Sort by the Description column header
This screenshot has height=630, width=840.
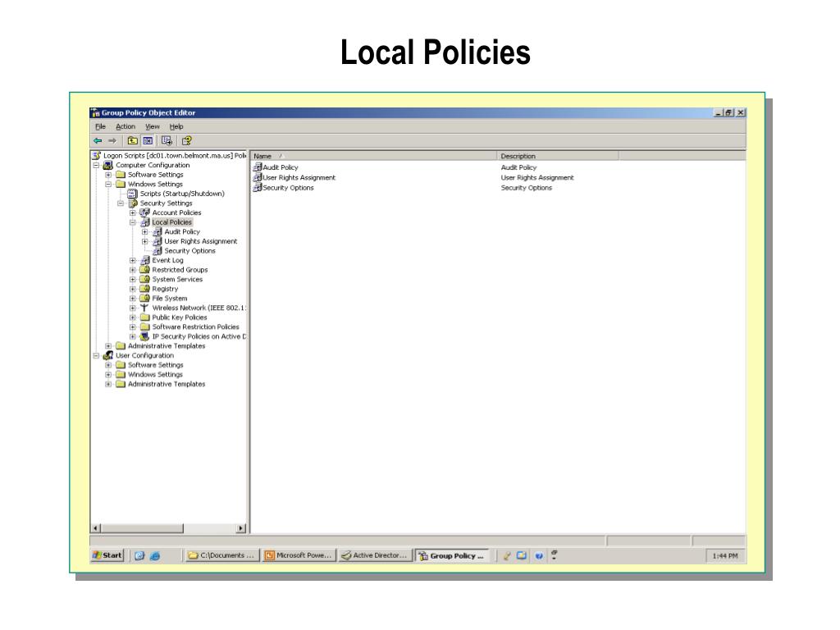(558, 156)
